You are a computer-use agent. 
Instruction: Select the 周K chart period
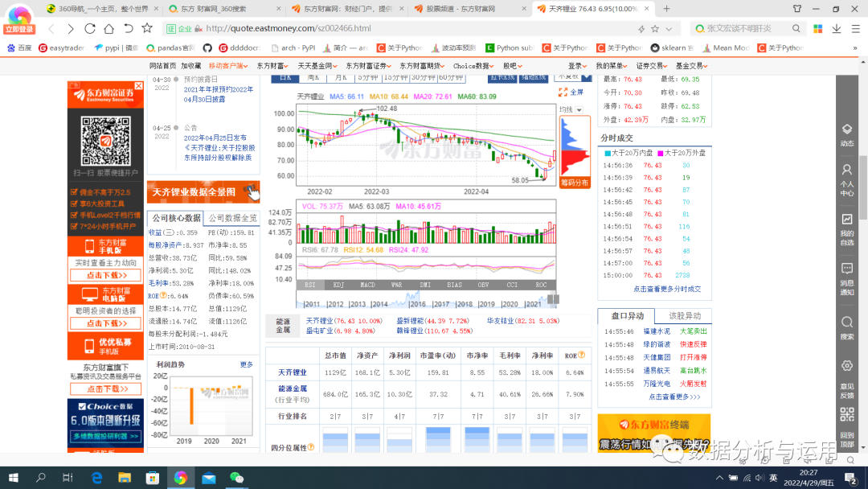click(x=314, y=77)
